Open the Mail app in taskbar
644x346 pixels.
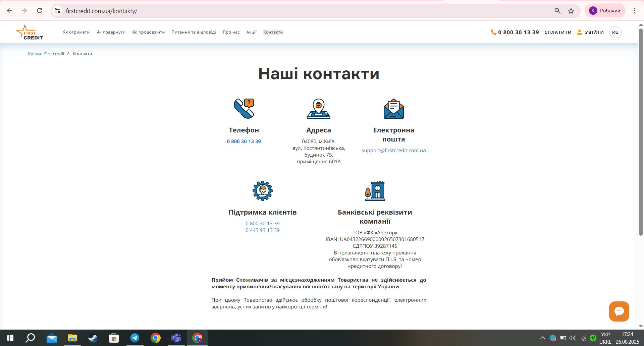click(x=51, y=338)
